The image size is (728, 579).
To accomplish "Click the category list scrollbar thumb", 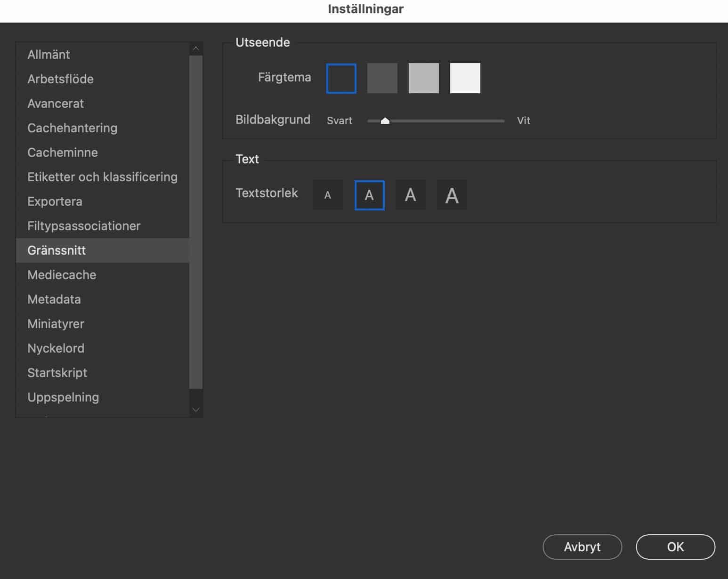I will (196, 221).
